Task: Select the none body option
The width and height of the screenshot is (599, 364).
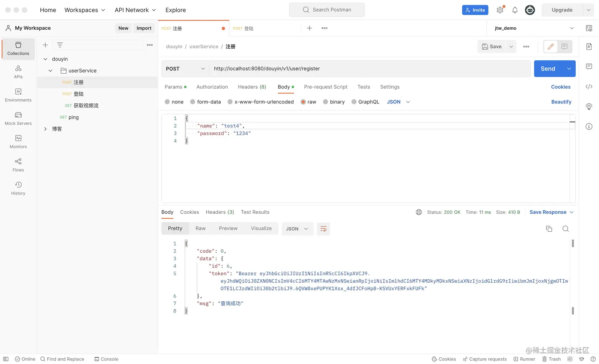Action: pos(174,102)
